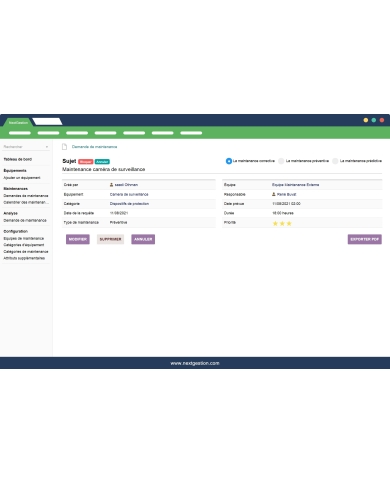390x484 pixels.
Task: Click the user icon next to Créé par name
Action: click(111, 185)
